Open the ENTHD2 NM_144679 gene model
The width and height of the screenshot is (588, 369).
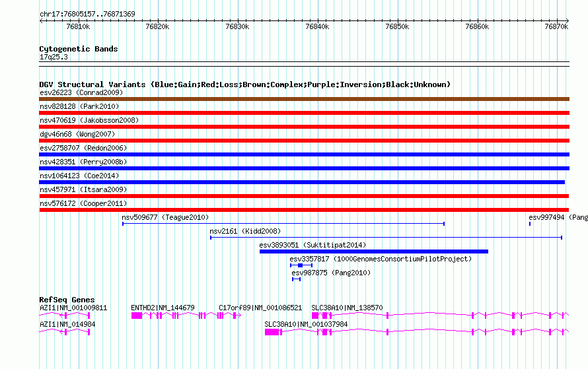[x=186, y=316]
